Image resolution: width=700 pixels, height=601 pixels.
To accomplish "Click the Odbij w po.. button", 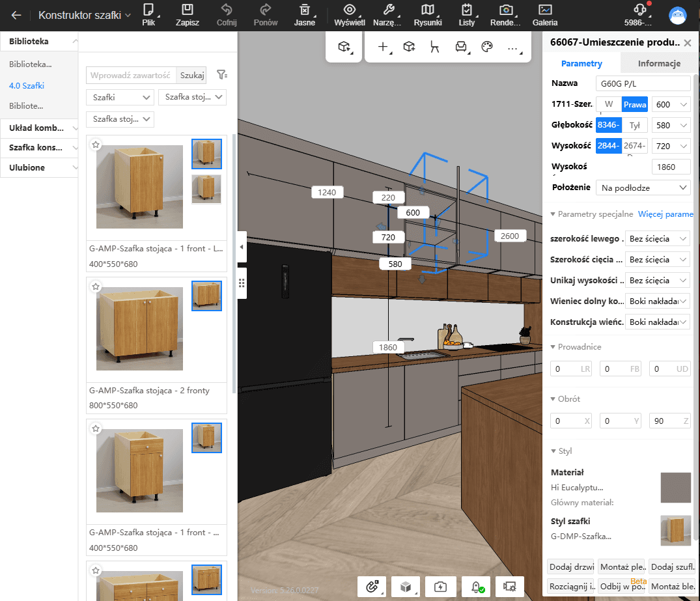I will pyautogui.click(x=623, y=586).
